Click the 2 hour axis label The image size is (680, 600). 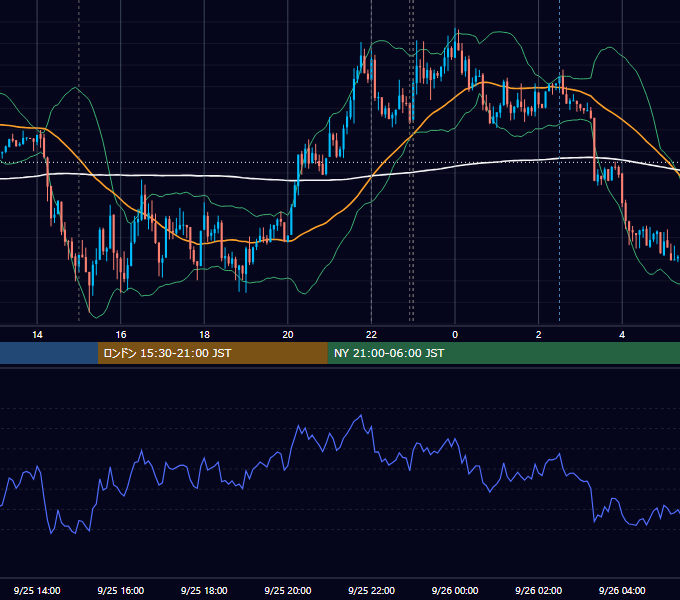click(x=538, y=335)
